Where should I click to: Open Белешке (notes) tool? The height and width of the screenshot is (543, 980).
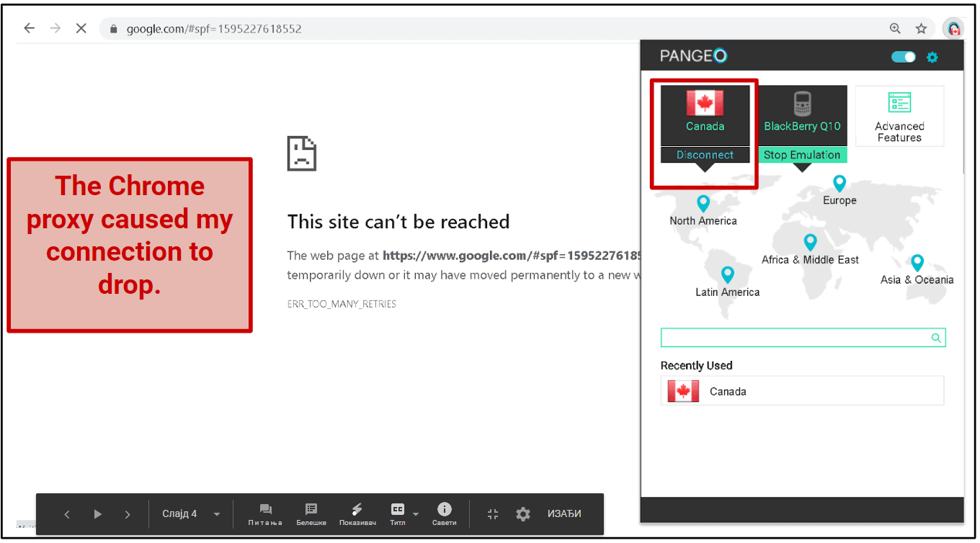(x=311, y=514)
